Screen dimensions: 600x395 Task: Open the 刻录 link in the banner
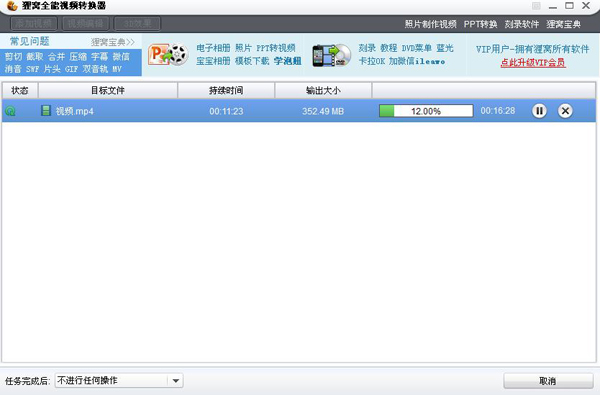(x=367, y=48)
